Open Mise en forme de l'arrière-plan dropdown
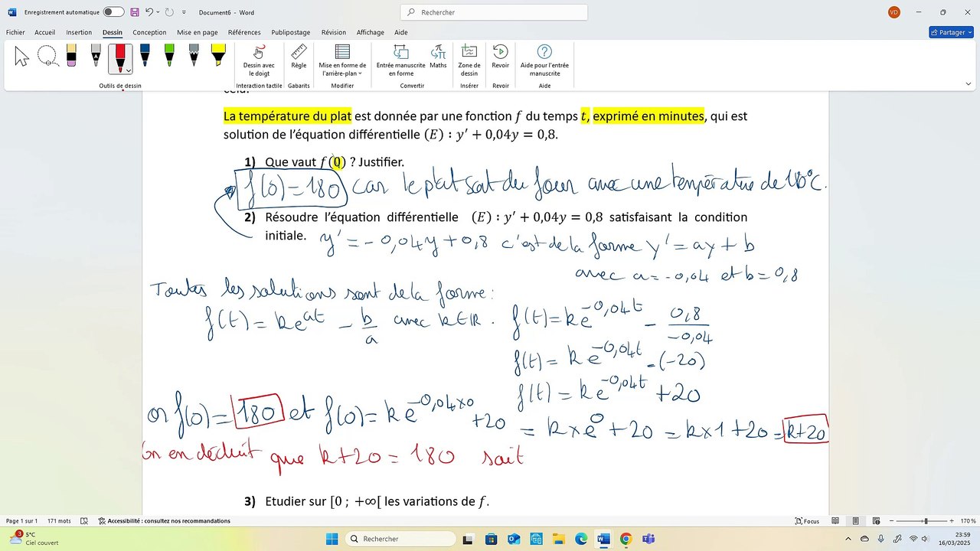This screenshot has width=980, height=551. tap(342, 60)
